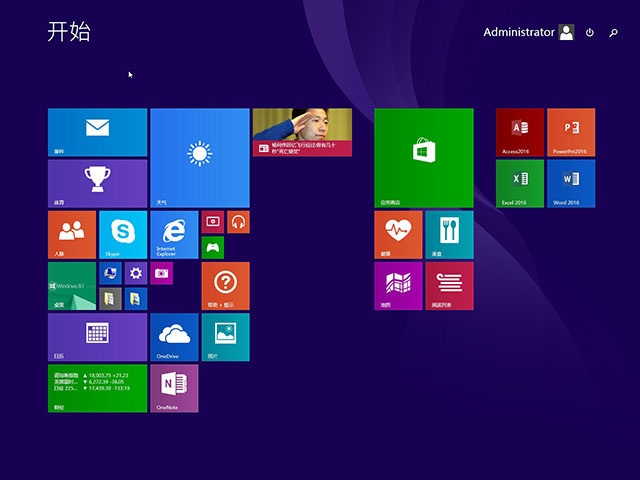
Task: Open the OneDrive cloud tile
Action: coord(174,337)
